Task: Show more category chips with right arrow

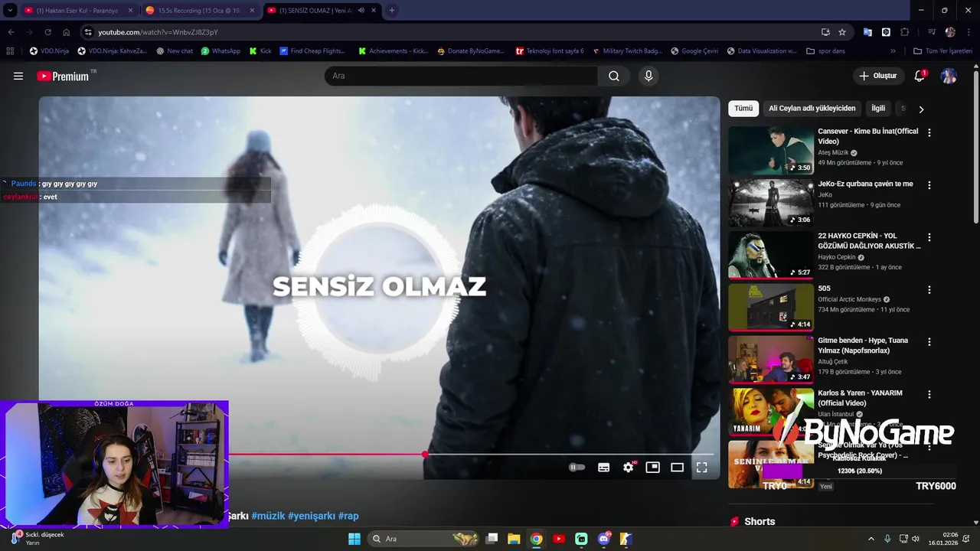Action: (921, 109)
